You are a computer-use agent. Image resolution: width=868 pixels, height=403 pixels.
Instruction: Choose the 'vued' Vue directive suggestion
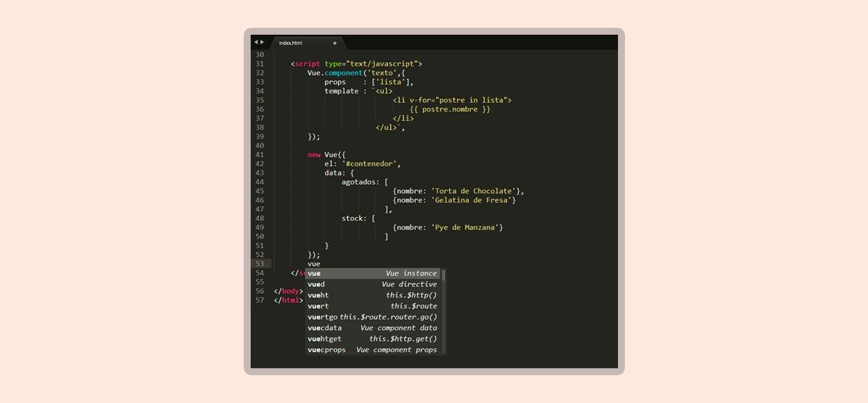[x=373, y=284]
